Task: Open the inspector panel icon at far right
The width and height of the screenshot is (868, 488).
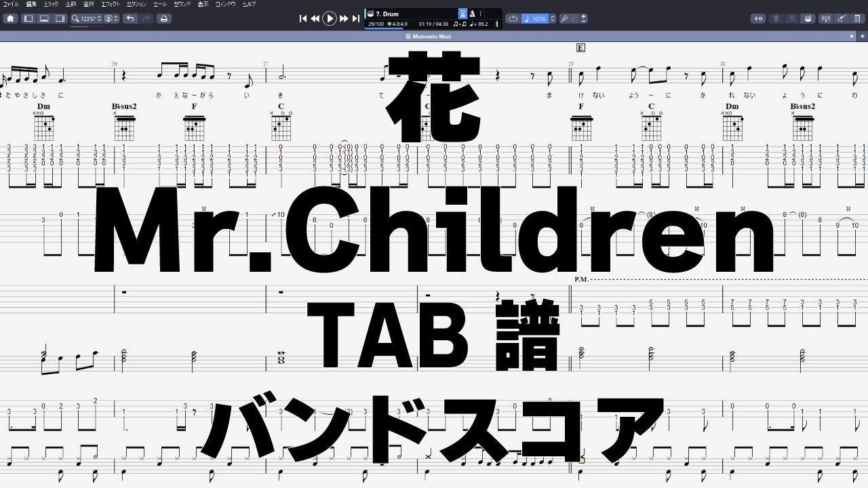Action: coord(856,18)
